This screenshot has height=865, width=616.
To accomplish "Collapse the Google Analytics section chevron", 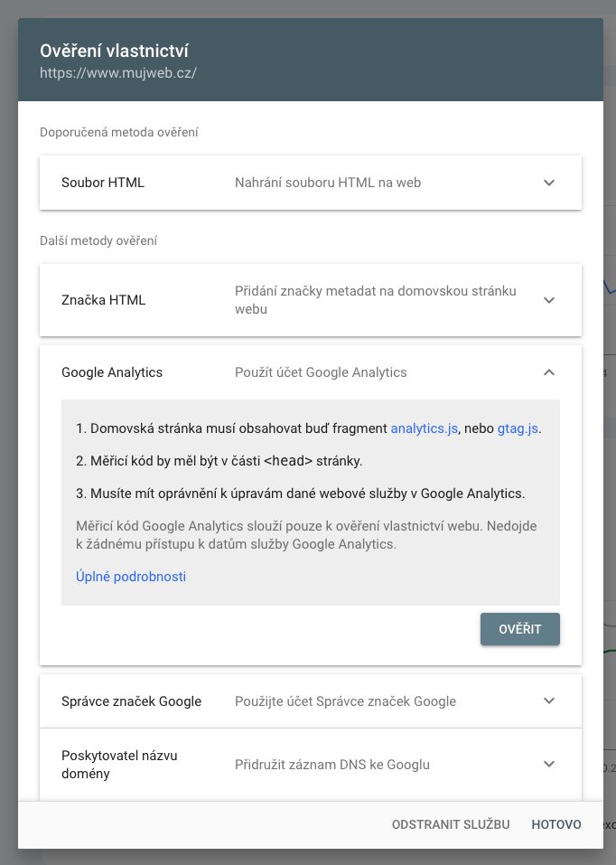I will coord(549,372).
